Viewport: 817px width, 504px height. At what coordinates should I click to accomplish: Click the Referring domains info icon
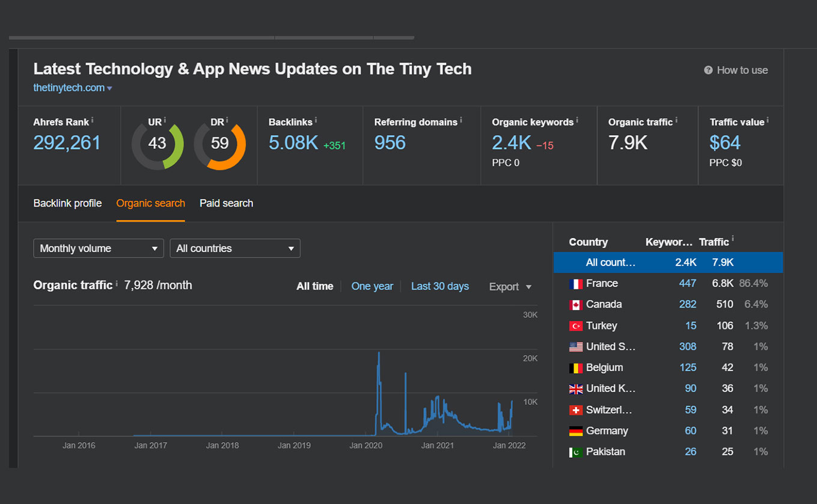click(461, 120)
